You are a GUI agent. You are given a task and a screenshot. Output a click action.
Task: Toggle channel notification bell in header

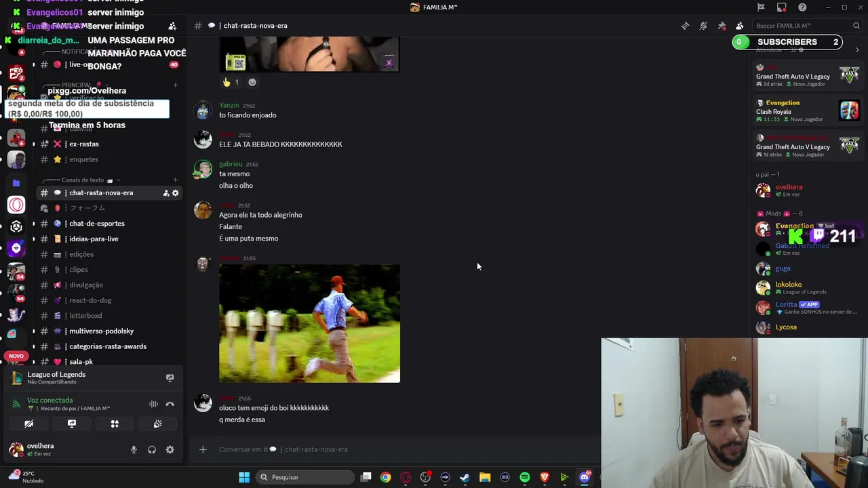[703, 26]
